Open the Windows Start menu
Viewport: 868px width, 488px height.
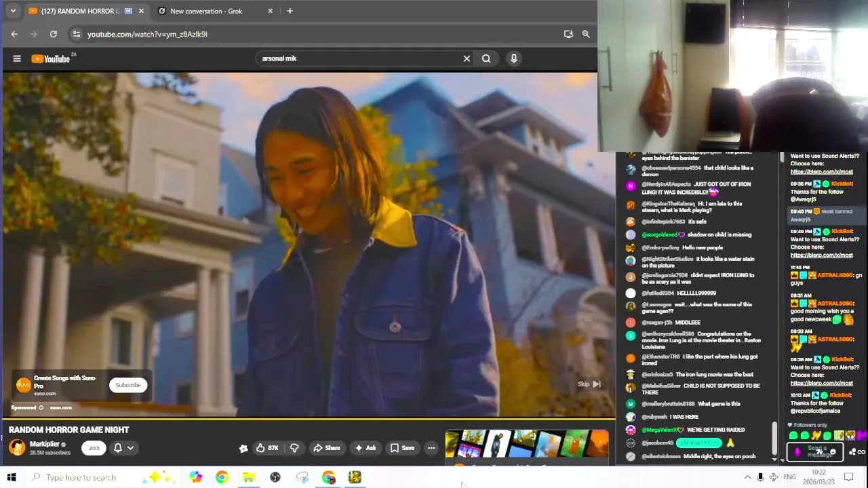pyautogui.click(x=12, y=477)
